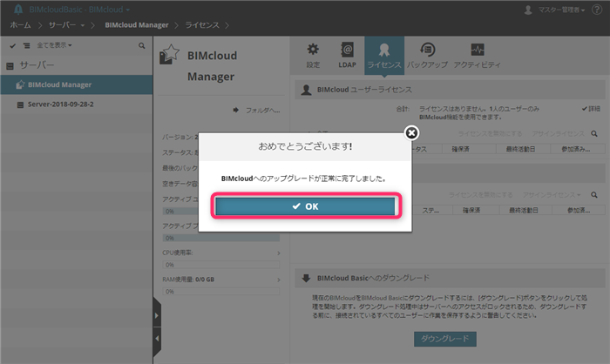Toggle the 詳細 checkmark option

tap(591, 109)
